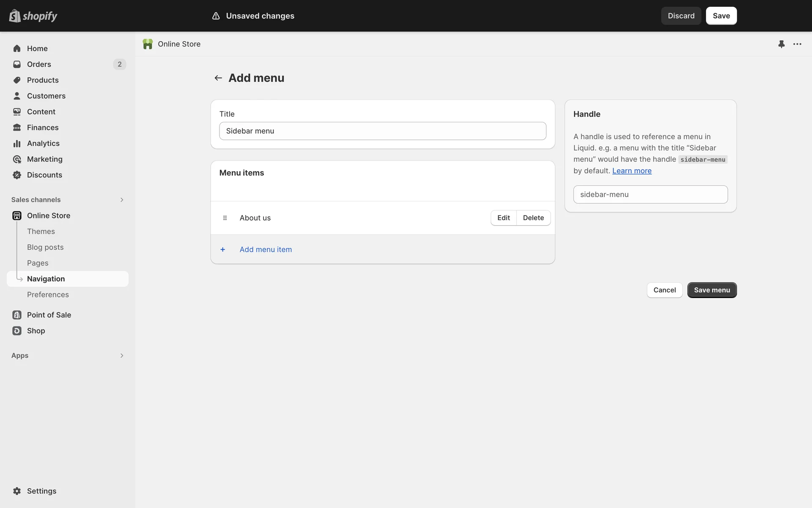Pin the Online Store app
Screen dimensions: 812x508
781,44
